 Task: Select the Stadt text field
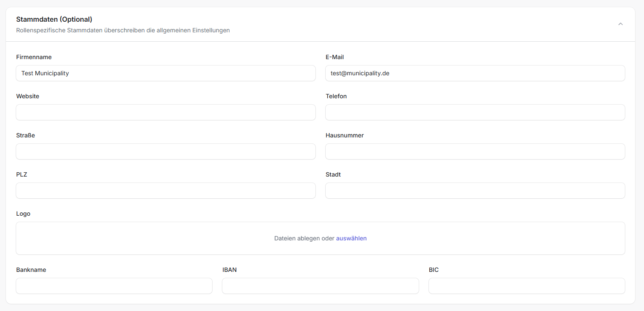coord(475,191)
